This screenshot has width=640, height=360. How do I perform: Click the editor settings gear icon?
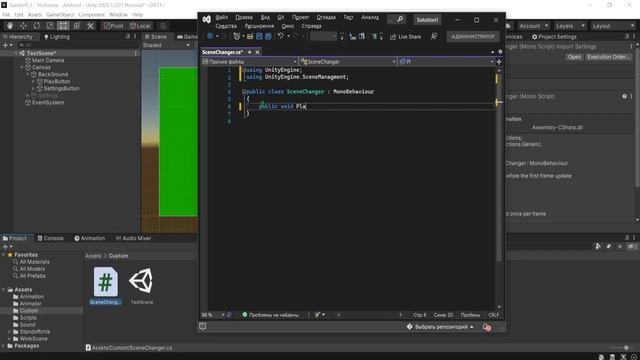tap(500, 52)
